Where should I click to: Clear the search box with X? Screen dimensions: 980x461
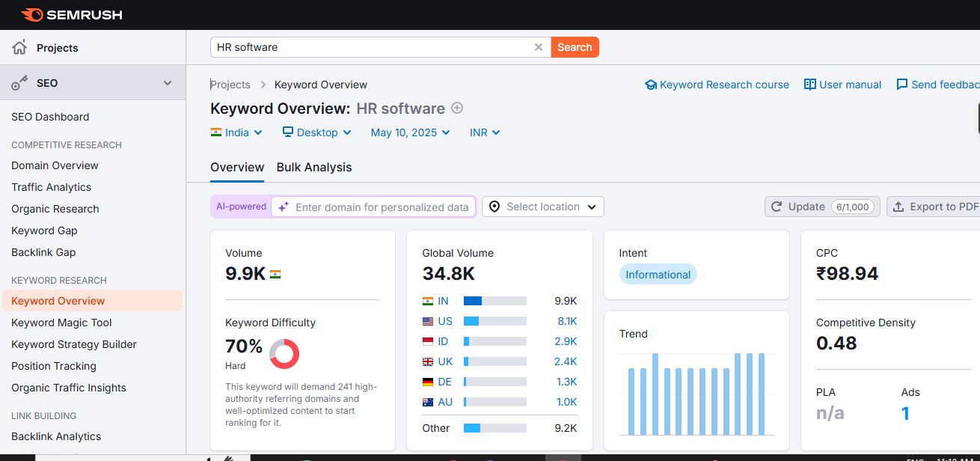(x=539, y=47)
